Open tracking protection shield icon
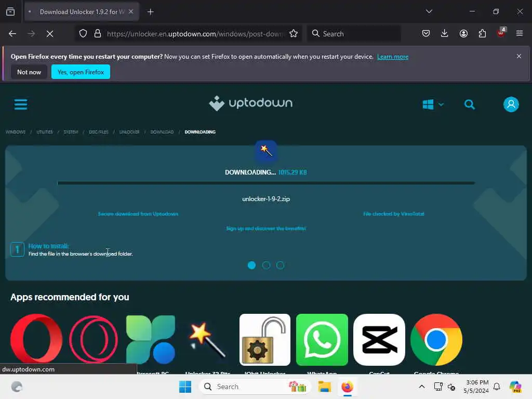The width and height of the screenshot is (532, 399). (x=83, y=34)
